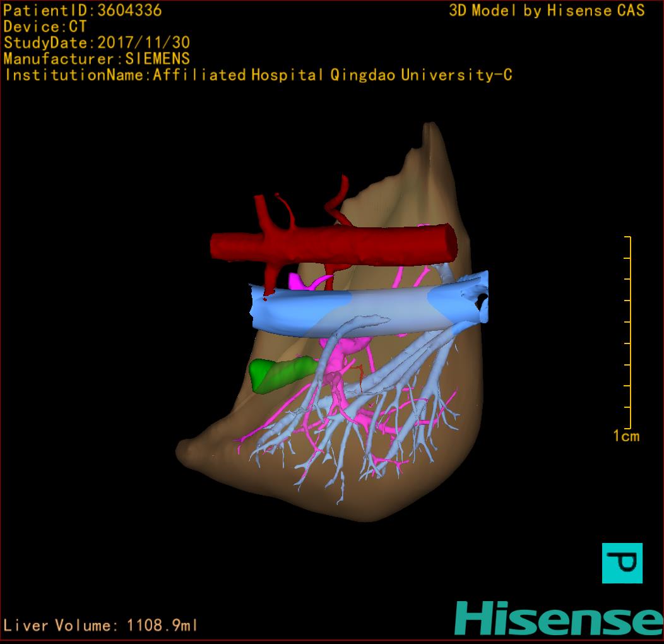
Task: Click the cyan P orientation marker
Action: 622,563
